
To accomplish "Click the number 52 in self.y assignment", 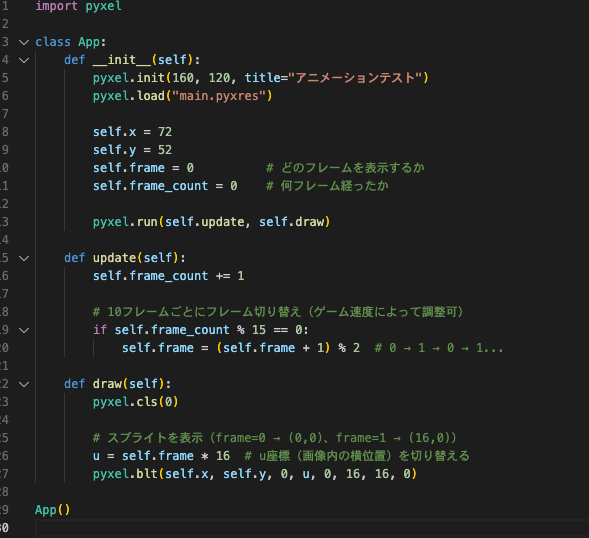I will click(165, 150).
